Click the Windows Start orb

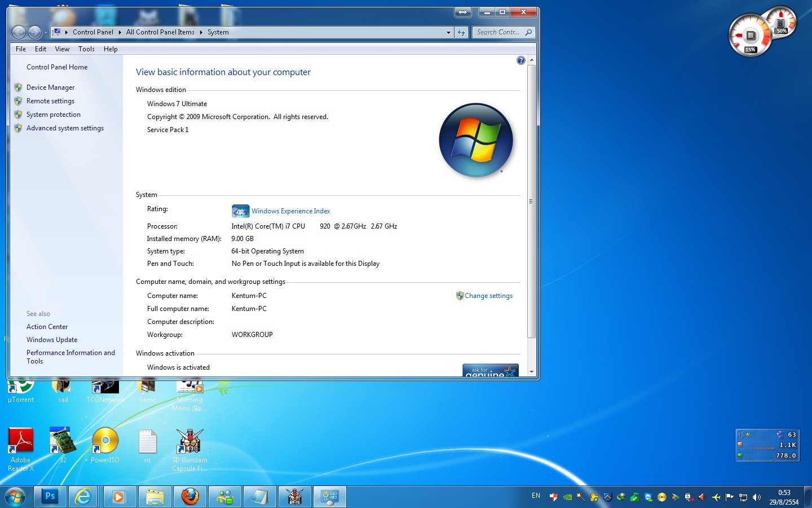pyautogui.click(x=15, y=497)
